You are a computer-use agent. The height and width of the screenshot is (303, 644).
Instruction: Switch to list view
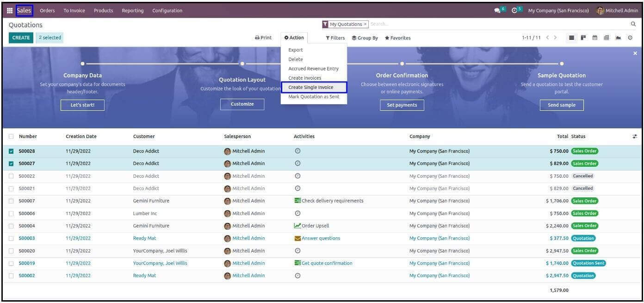(571, 38)
